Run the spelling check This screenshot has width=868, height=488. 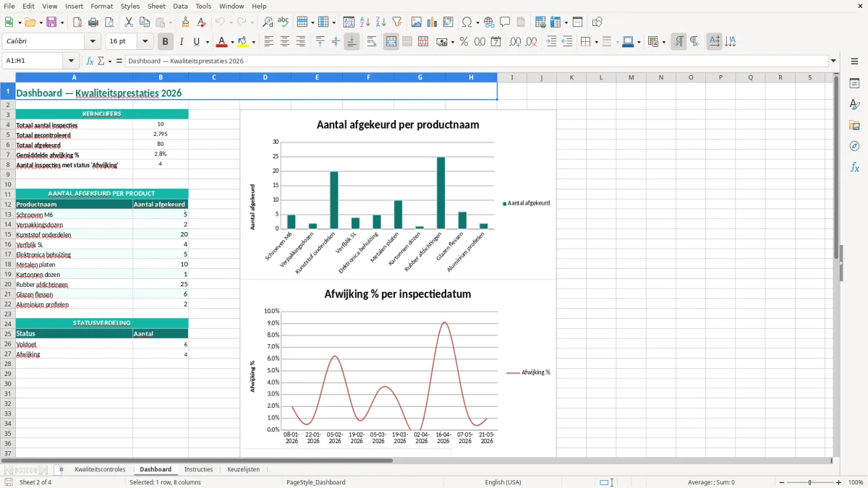(x=283, y=22)
